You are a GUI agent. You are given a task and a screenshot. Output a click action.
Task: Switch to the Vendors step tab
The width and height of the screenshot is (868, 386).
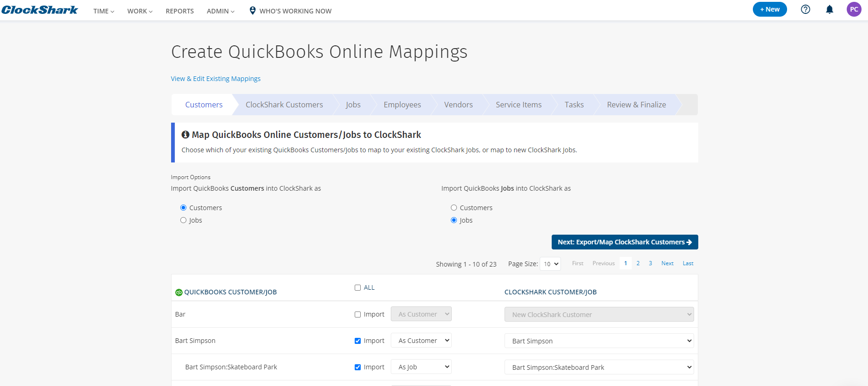[459, 105]
